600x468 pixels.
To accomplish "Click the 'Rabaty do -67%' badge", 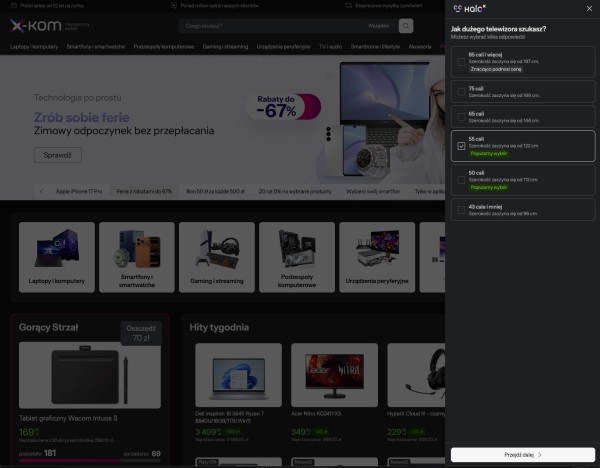I will (x=284, y=107).
